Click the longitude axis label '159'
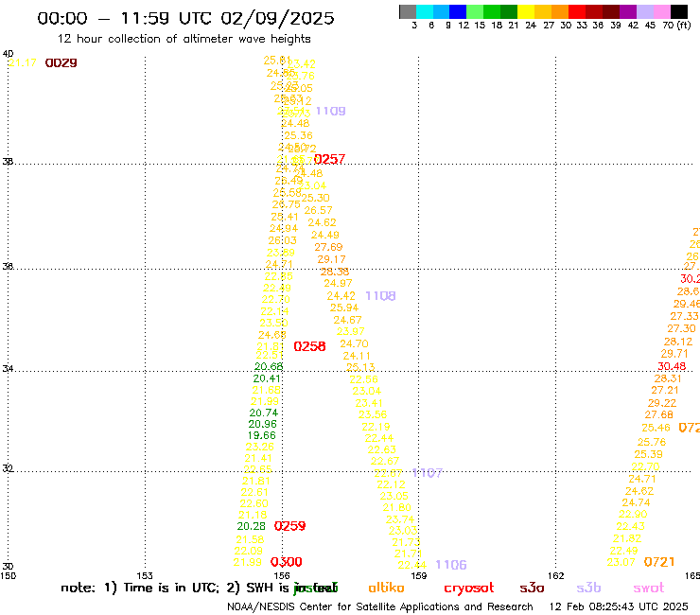The image size is (700, 615). [419, 575]
